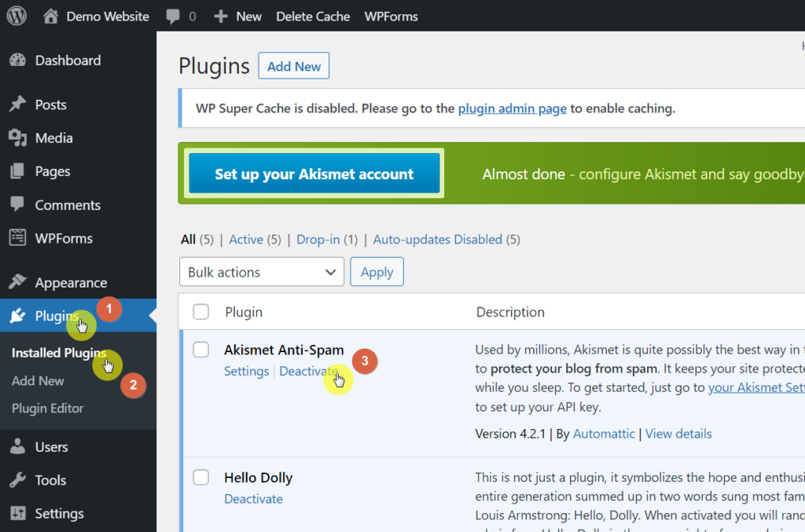Select Add New in Plugins submenu

tap(38, 380)
